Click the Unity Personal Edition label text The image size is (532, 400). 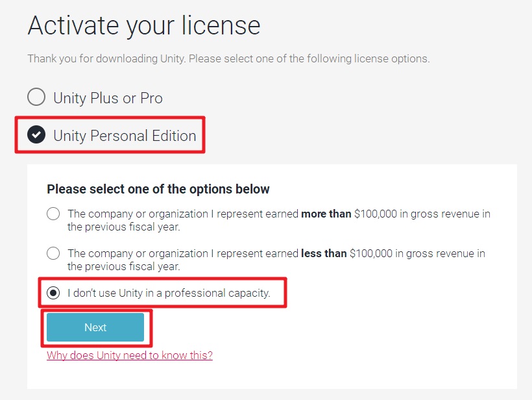[125, 136]
